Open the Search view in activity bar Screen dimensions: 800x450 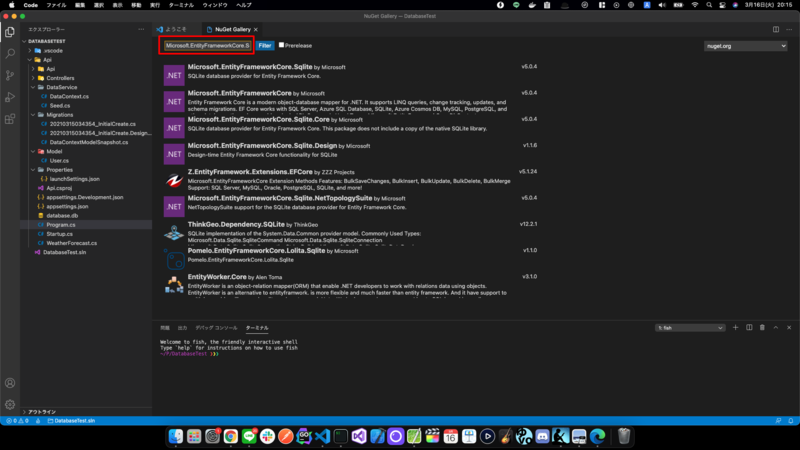click(10, 54)
